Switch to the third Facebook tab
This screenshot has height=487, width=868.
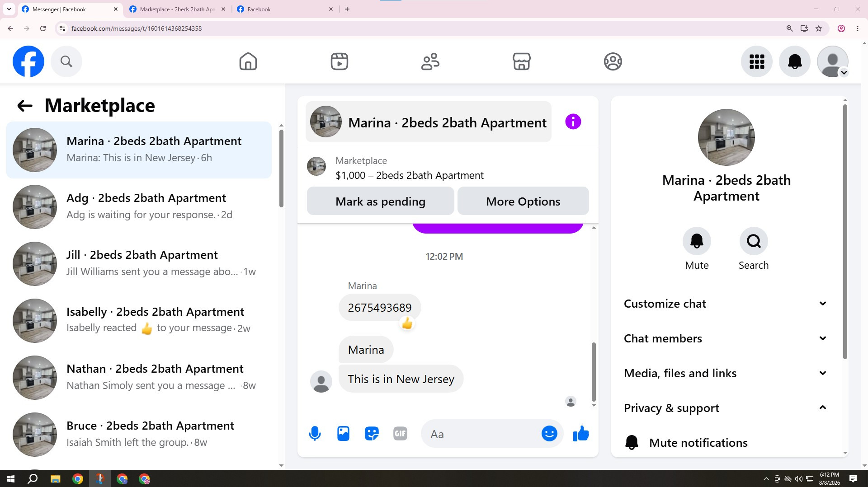pos(285,9)
